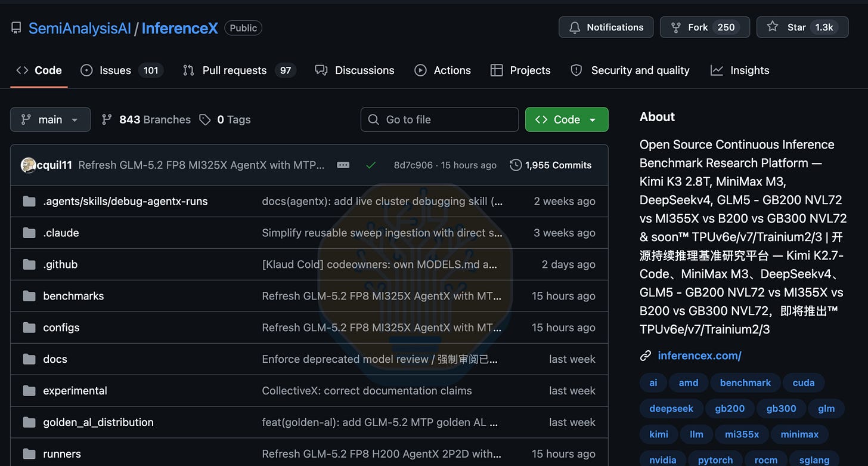Click the repository icon beside SemiAnalysisAI

point(16,28)
